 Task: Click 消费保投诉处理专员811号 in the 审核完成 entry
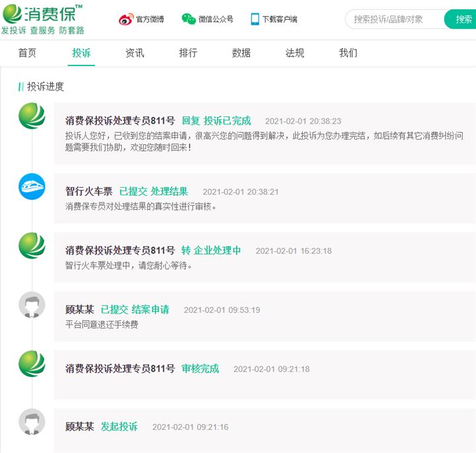click(120, 368)
